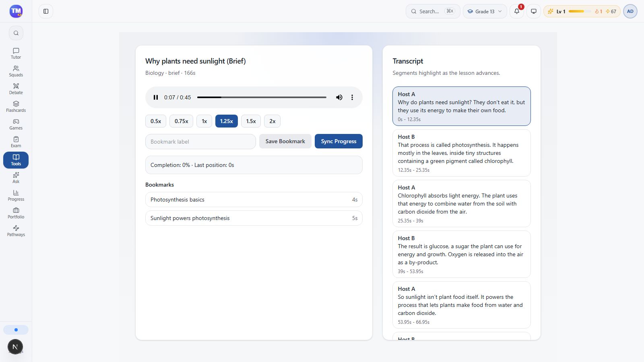Click the Completion 0% status text

click(x=192, y=165)
